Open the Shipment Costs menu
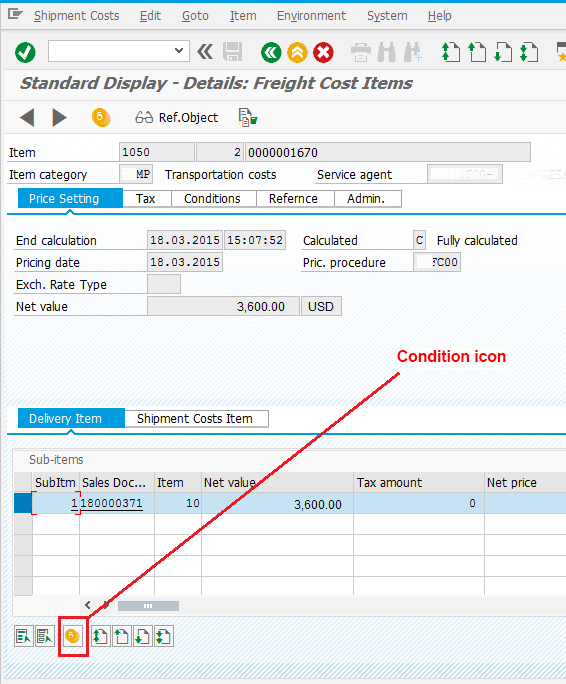566x684 pixels. tap(76, 16)
